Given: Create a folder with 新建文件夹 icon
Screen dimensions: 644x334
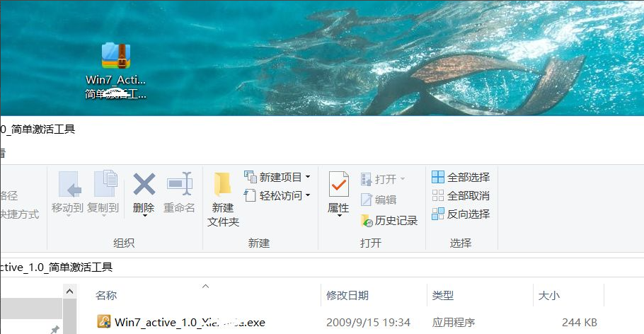Looking at the screenshot, I should pyautogui.click(x=223, y=184).
